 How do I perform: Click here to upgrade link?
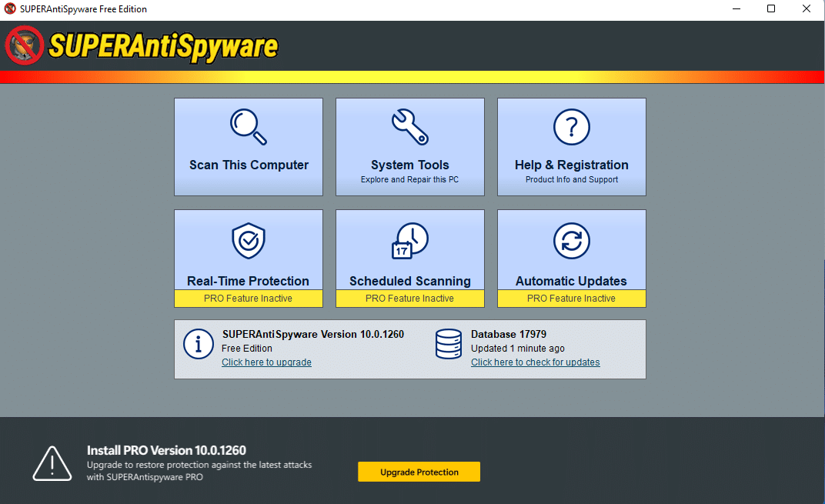click(x=266, y=362)
